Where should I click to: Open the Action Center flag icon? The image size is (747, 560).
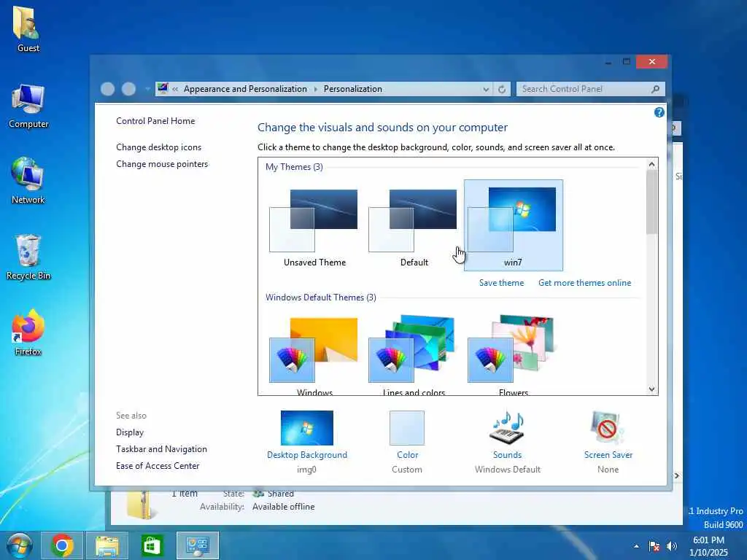click(x=654, y=546)
